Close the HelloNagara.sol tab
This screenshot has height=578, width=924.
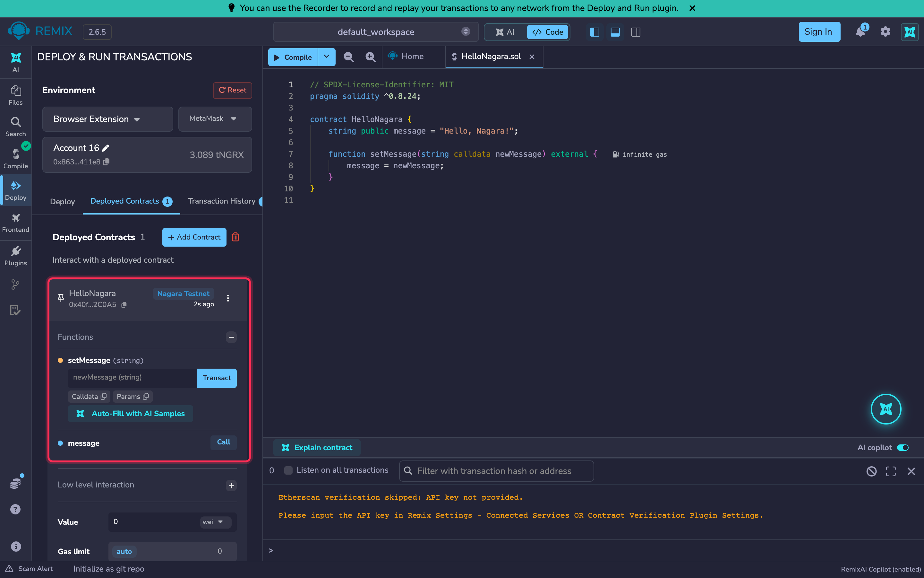(532, 57)
